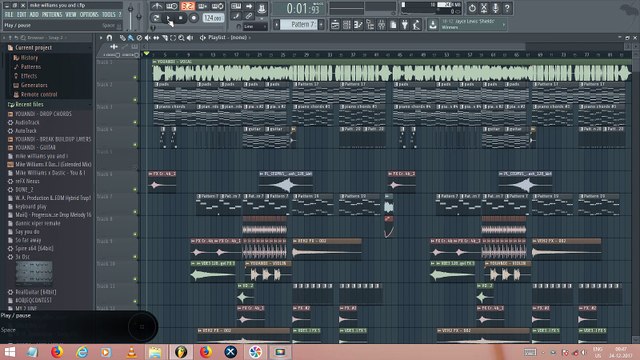Toggle the browser view icon
Viewport: 640px width, 360px height.
pyautogui.click(x=370, y=25)
